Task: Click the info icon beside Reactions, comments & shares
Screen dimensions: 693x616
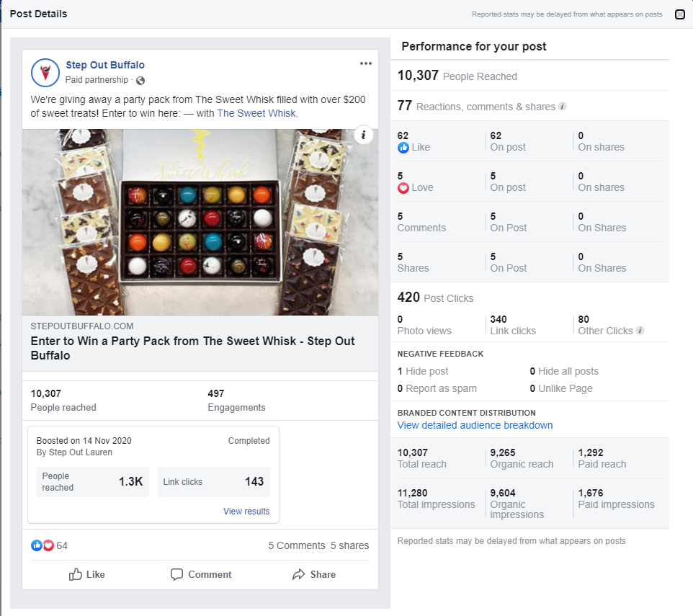Action: click(x=562, y=107)
